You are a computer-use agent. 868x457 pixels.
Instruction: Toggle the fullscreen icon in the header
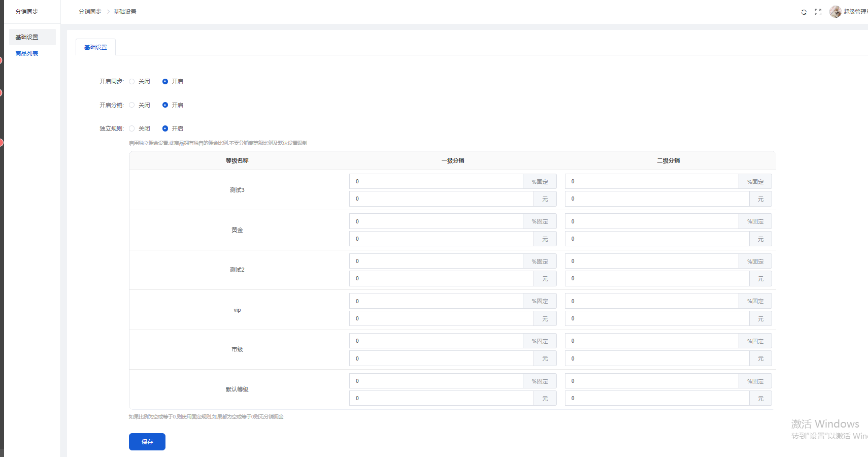(818, 12)
